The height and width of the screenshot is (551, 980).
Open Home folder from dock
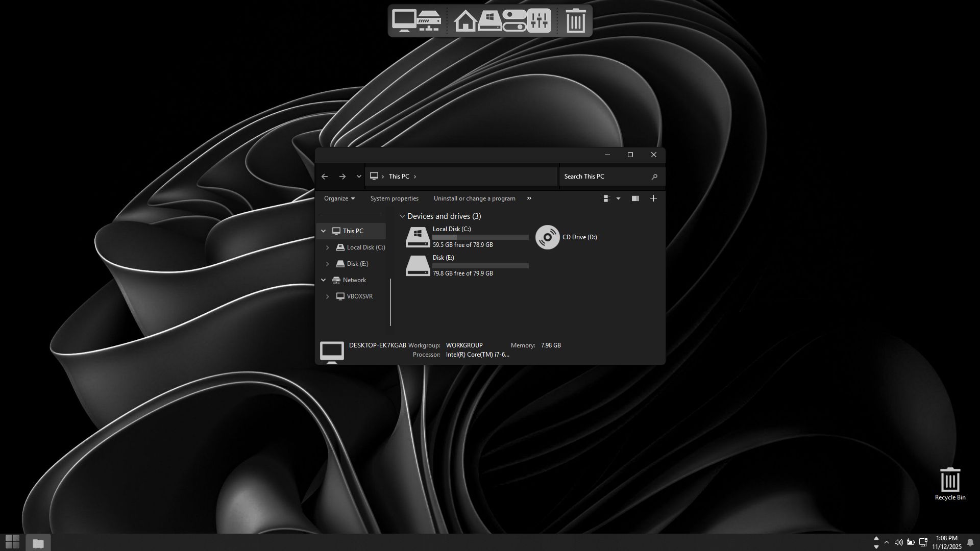(465, 21)
